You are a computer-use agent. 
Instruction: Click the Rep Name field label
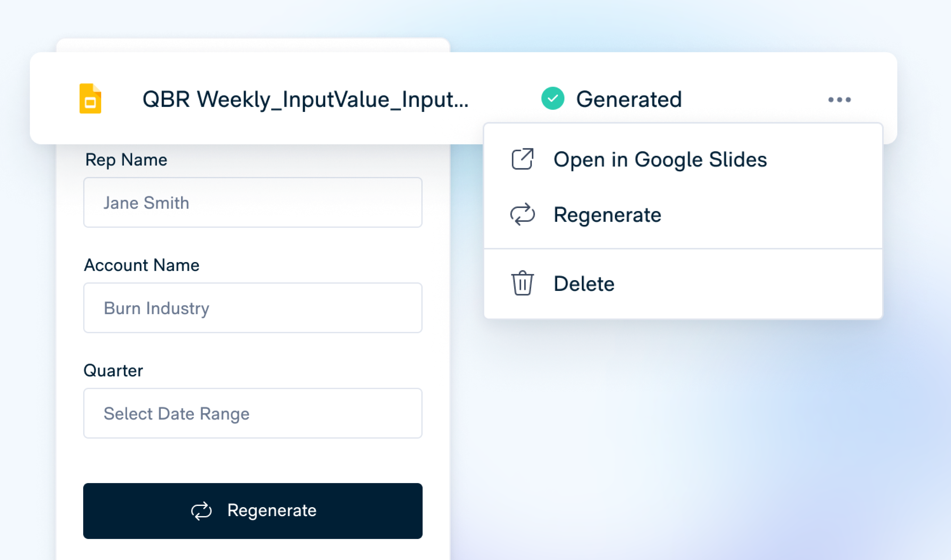tap(126, 160)
